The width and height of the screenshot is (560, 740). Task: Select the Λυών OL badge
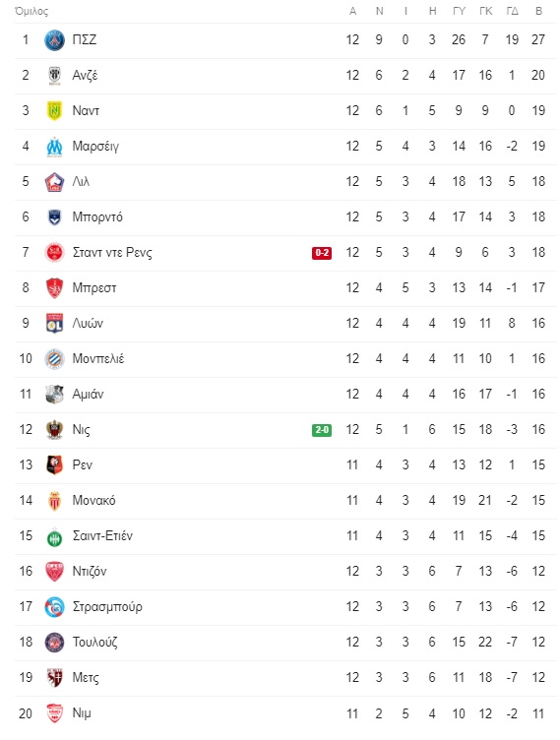click(54, 324)
